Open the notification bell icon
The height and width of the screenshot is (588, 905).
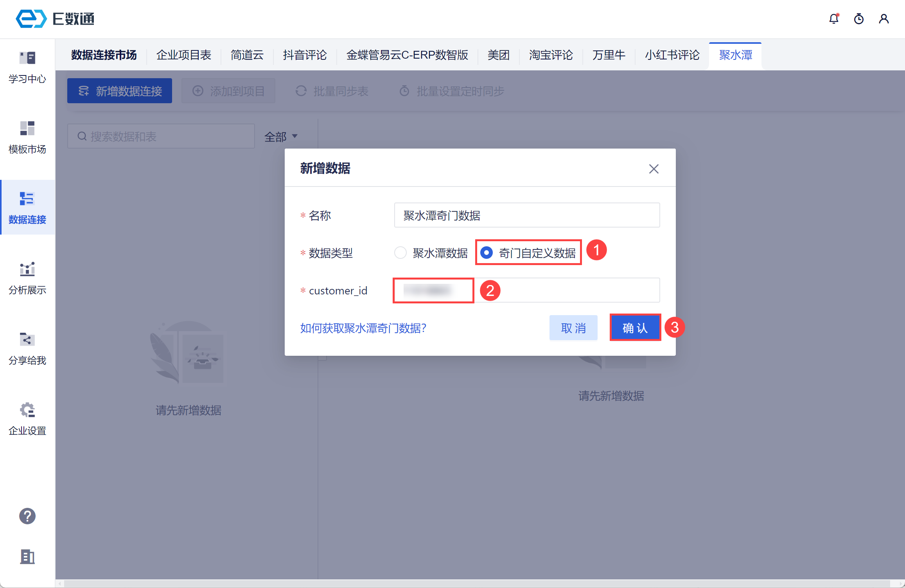point(834,19)
